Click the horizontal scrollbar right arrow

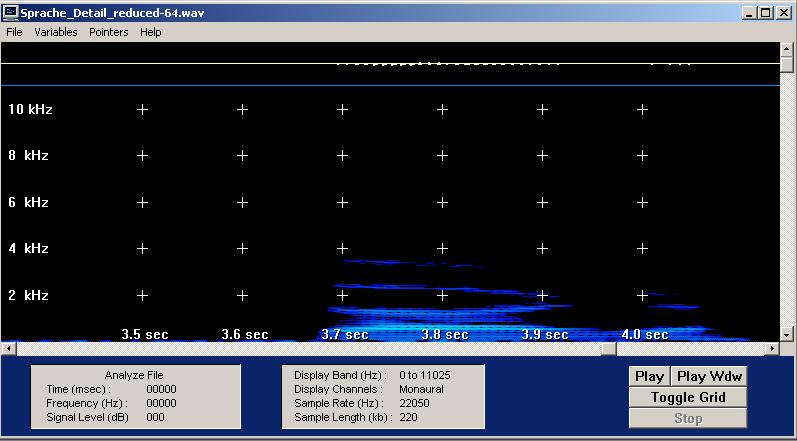coord(773,349)
